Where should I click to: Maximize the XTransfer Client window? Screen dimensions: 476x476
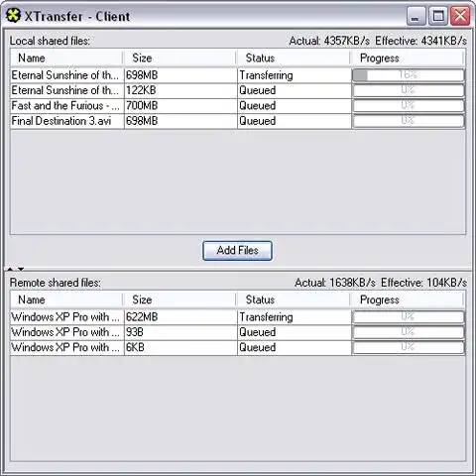coord(438,16)
